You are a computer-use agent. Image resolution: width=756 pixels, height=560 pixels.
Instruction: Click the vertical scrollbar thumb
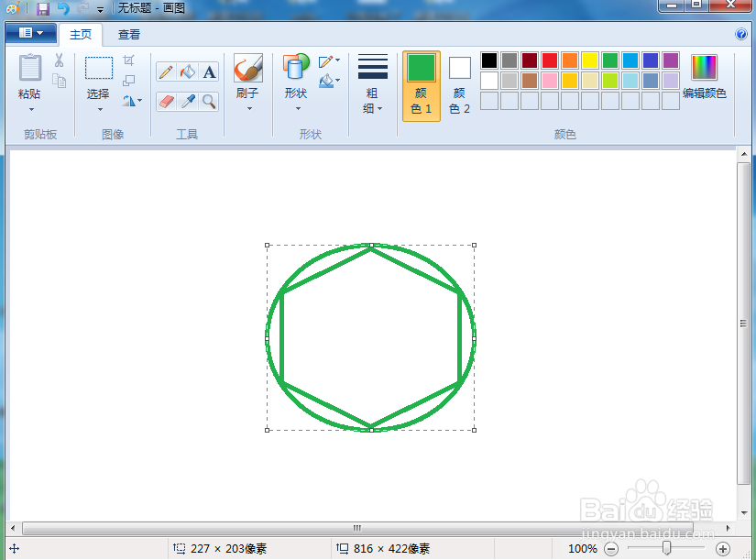click(743, 324)
